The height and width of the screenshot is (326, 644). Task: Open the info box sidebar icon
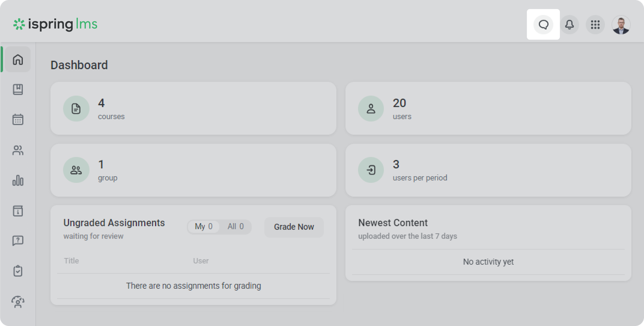[18, 211]
